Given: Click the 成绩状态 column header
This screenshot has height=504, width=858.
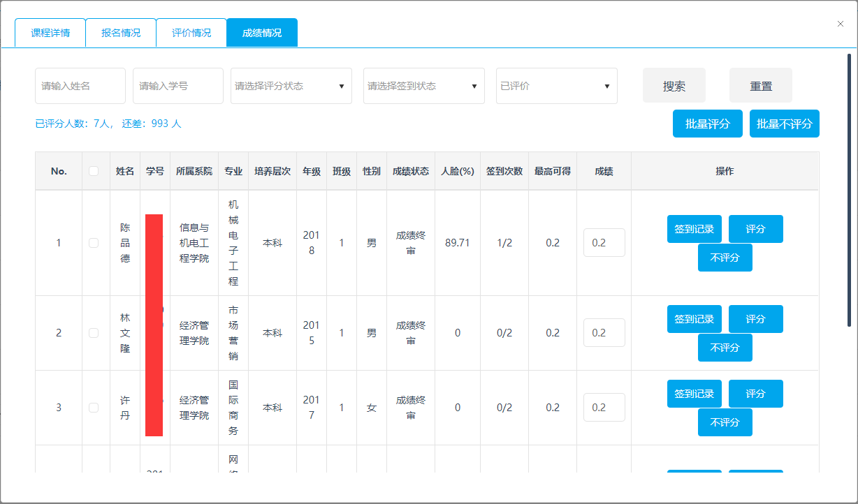Looking at the screenshot, I should coord(411,171).
